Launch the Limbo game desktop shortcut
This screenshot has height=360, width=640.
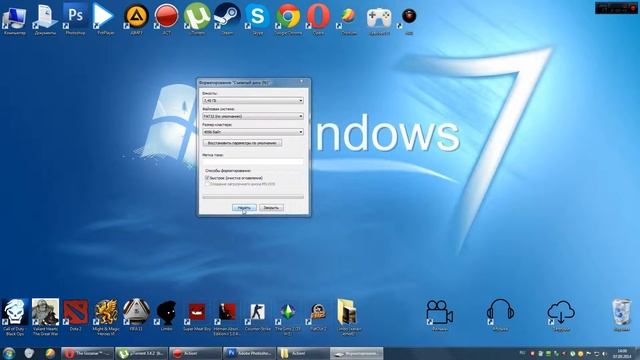pyautogui.click(x=167, y=315)
